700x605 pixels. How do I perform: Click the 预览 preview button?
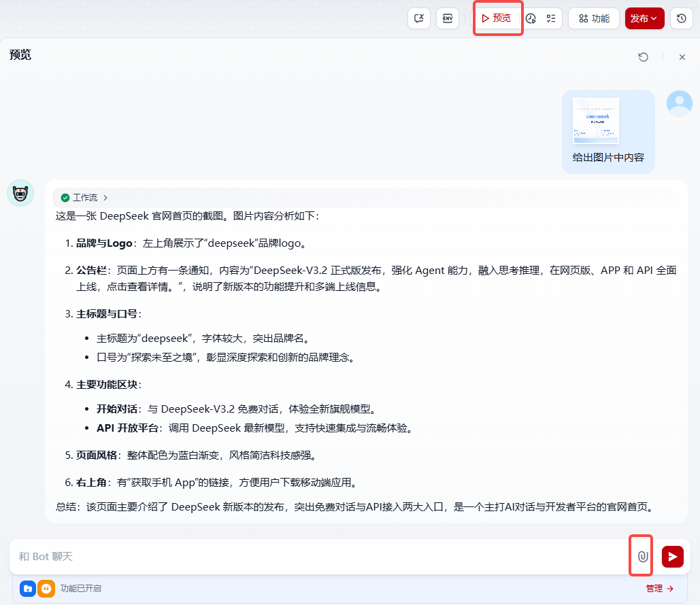coord(497,18)
